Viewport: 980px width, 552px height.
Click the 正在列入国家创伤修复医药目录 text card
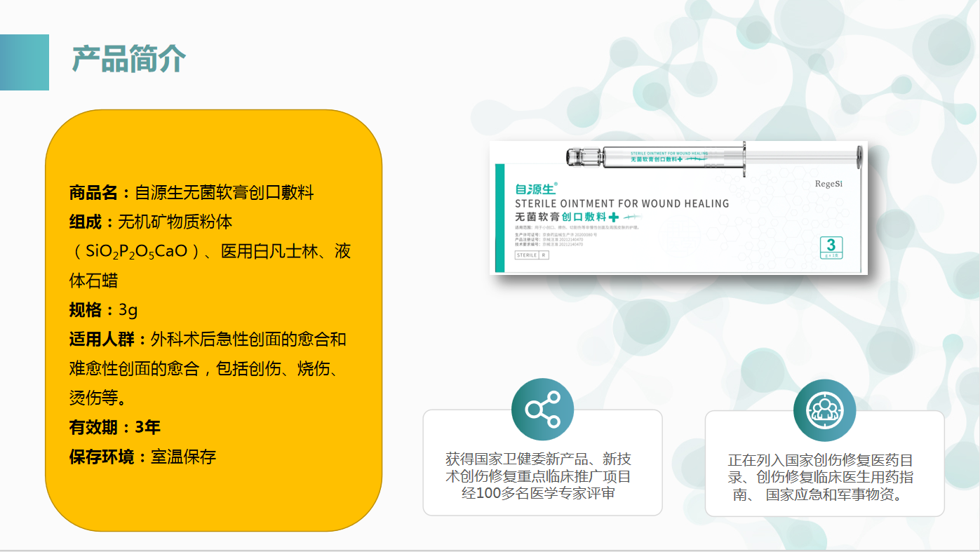[x=824, y=464]
